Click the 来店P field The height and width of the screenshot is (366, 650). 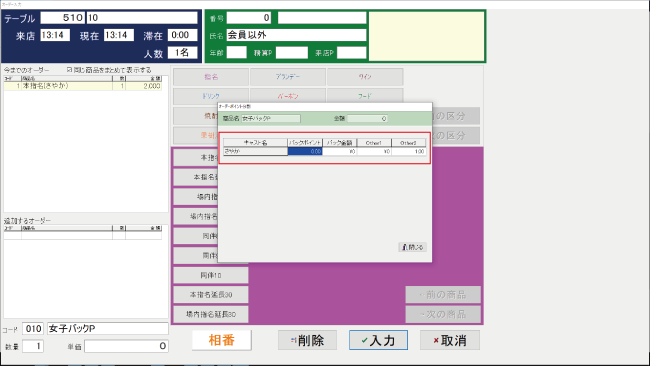352,53
